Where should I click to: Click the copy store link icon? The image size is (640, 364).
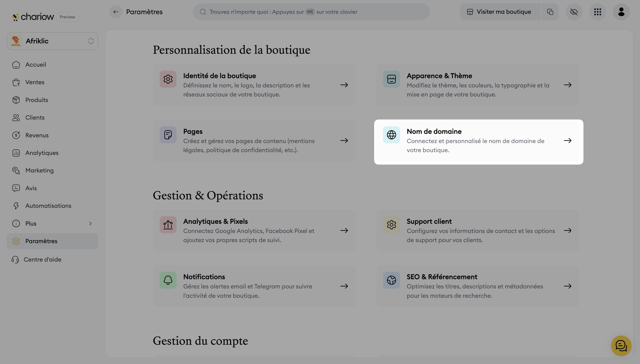(550, 12)
